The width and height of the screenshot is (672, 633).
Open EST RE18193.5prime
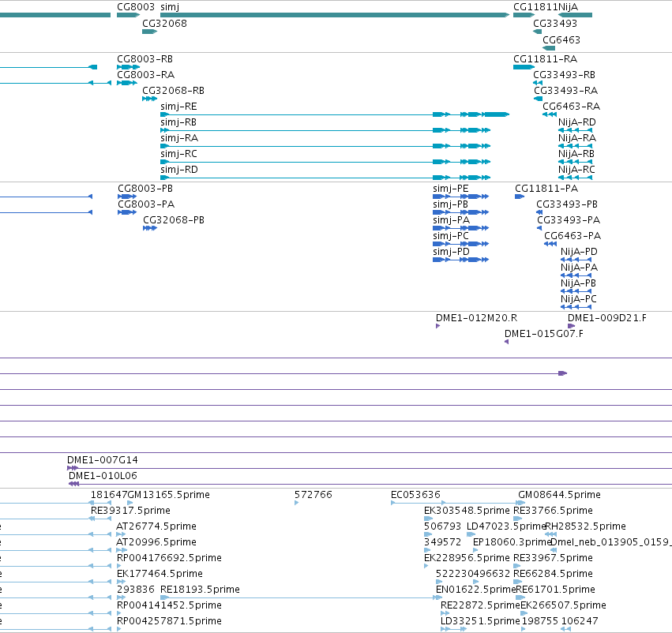[x=200, y=590]
